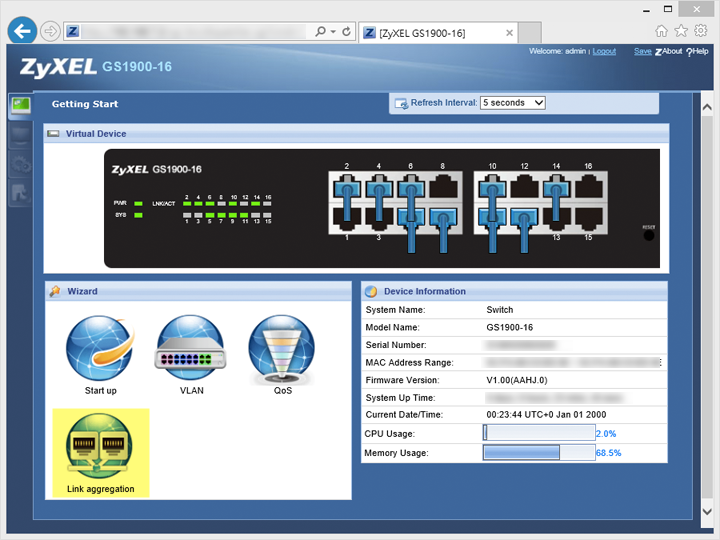Click port 15 on virtual device

(x=588, y=219)
